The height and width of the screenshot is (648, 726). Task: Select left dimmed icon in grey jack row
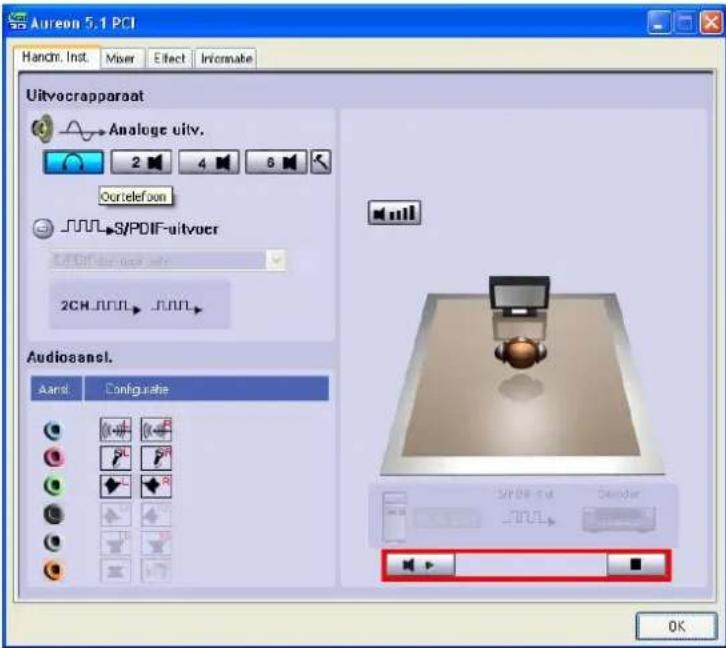click(x=115, y=542)
